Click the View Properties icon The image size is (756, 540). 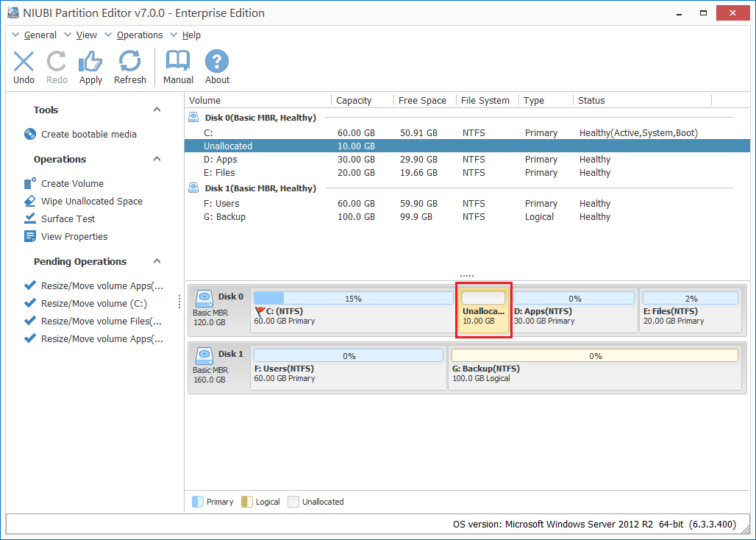click(30, 236)
